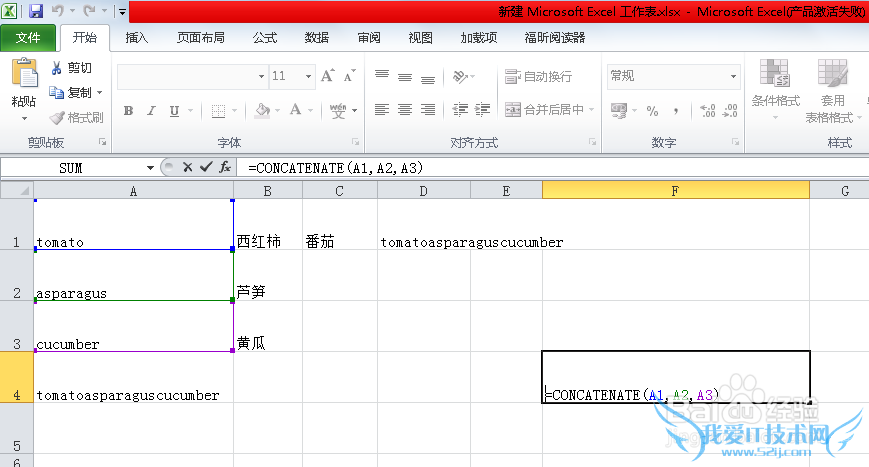The image size is (869, 467).
Task: Click the Cut (剪切) scissors icon
Action: (x=57, y=68)
